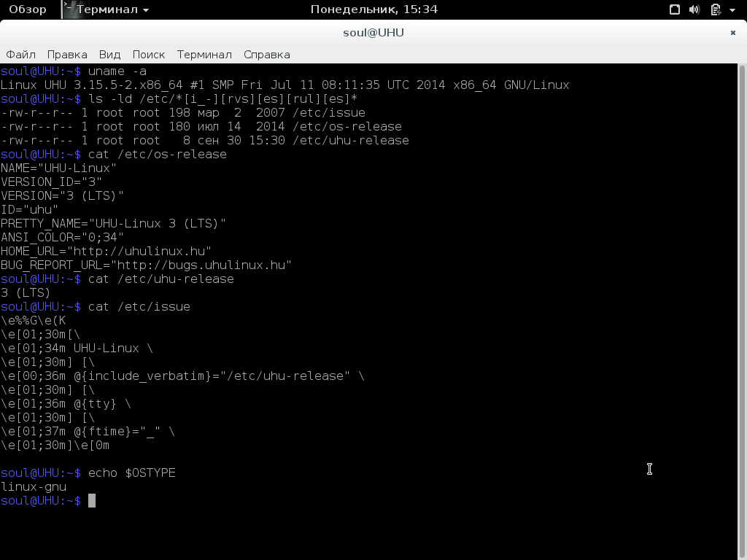The image size is (747, 560).
Task: Open the Файл menu
Action: pyautogui.click(x=20, y=55)
